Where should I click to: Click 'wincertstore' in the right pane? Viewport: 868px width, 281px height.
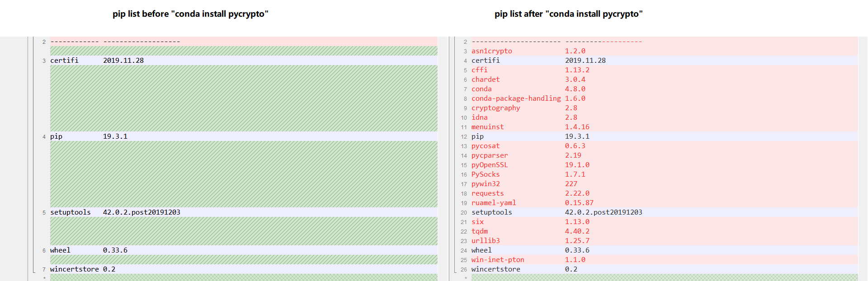[x=496, y=269]
